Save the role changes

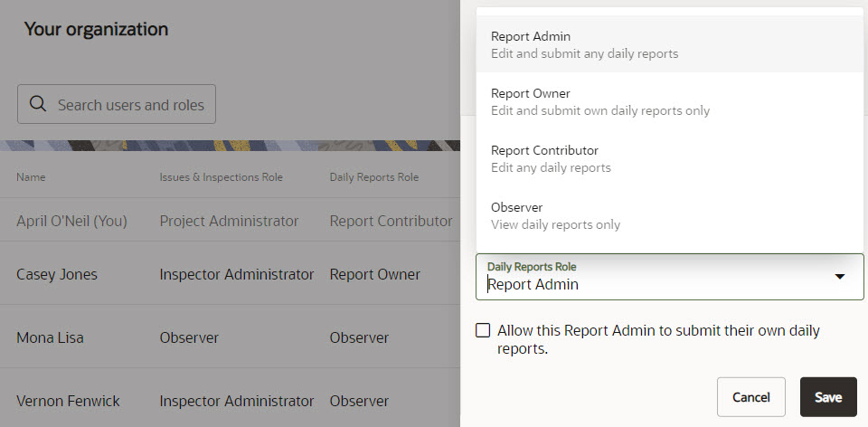tap(828, 397)
